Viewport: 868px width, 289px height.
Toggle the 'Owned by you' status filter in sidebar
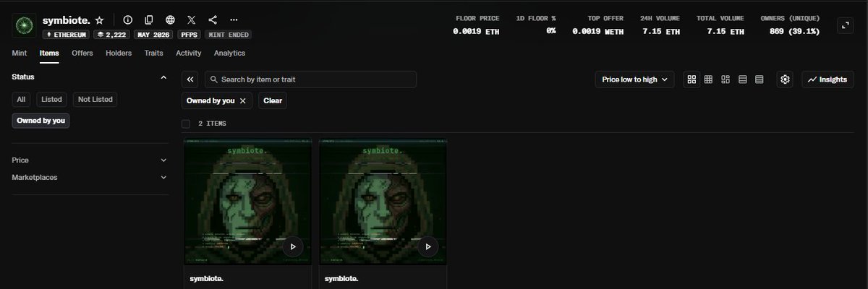(41, 121)
